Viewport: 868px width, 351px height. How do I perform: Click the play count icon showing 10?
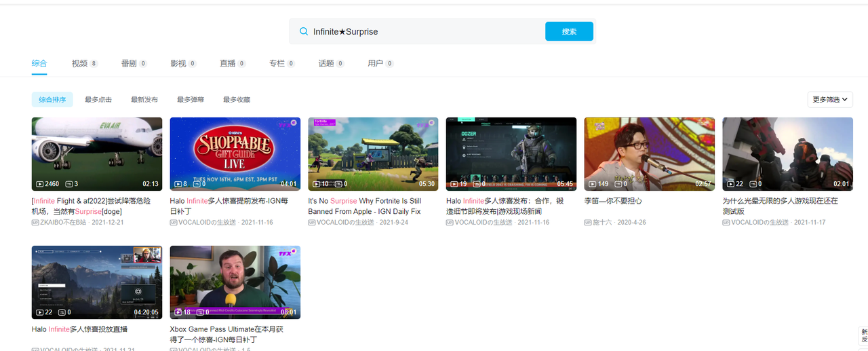316,184
